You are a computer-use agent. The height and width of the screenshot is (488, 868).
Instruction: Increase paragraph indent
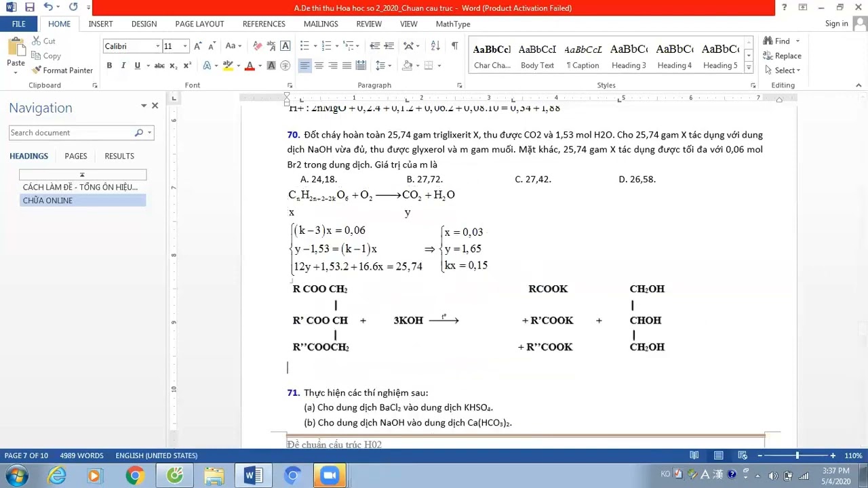(x=389, y=46)
